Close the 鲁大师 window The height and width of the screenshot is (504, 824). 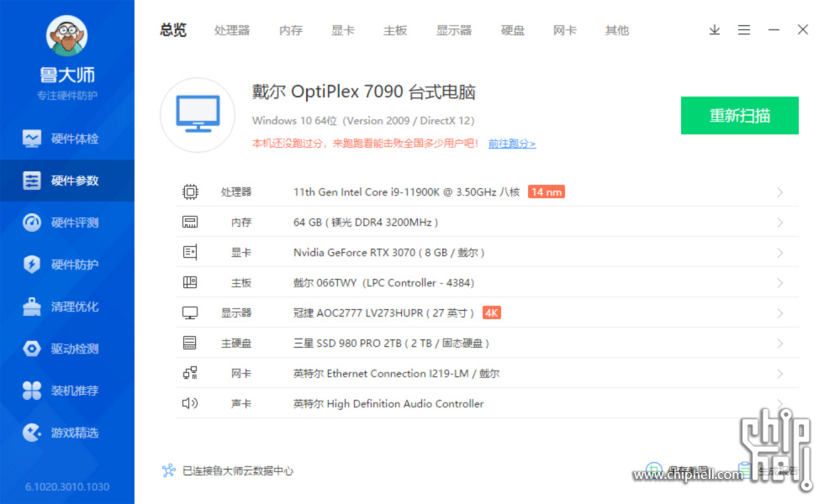(802, 30)
